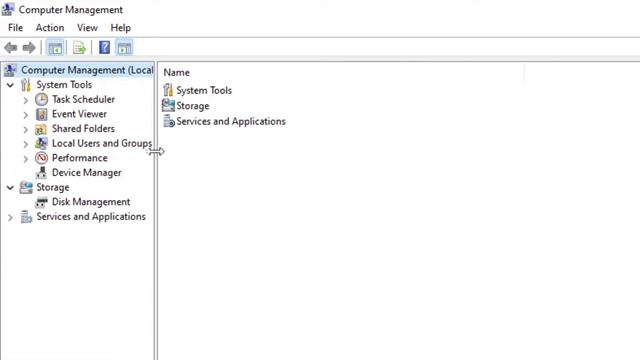Click the Name column header
Image resolution: width=640 pixels, height=360 pixels.
(176, 73)
